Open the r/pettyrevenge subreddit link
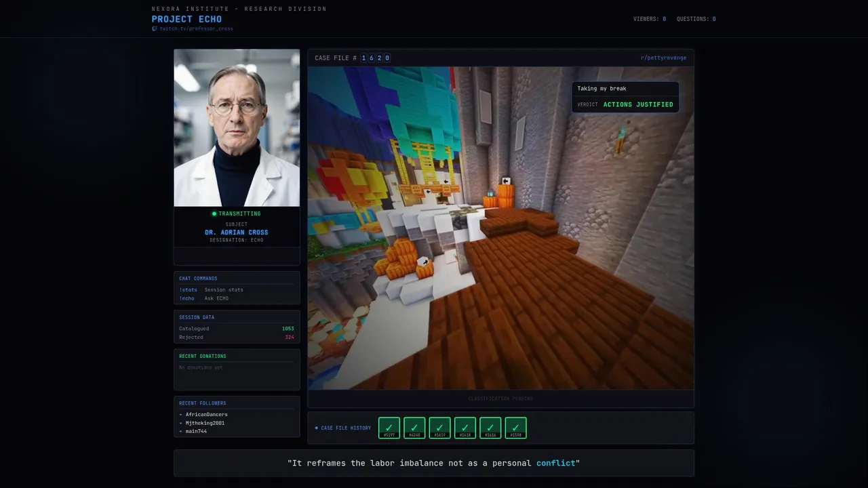 663,58
